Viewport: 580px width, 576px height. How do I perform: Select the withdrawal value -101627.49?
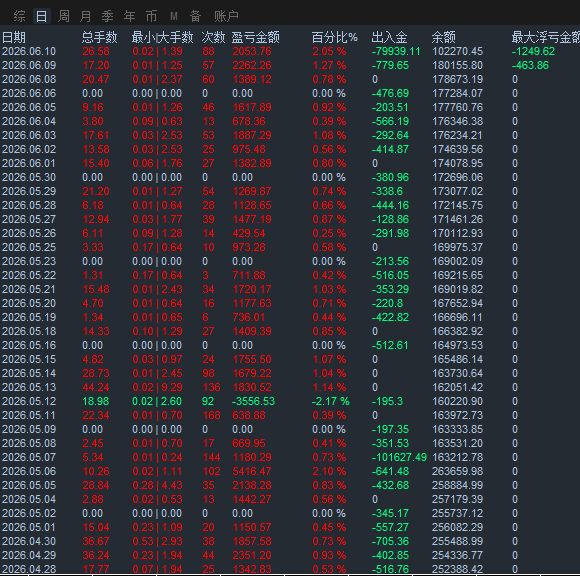pos(399,458)
